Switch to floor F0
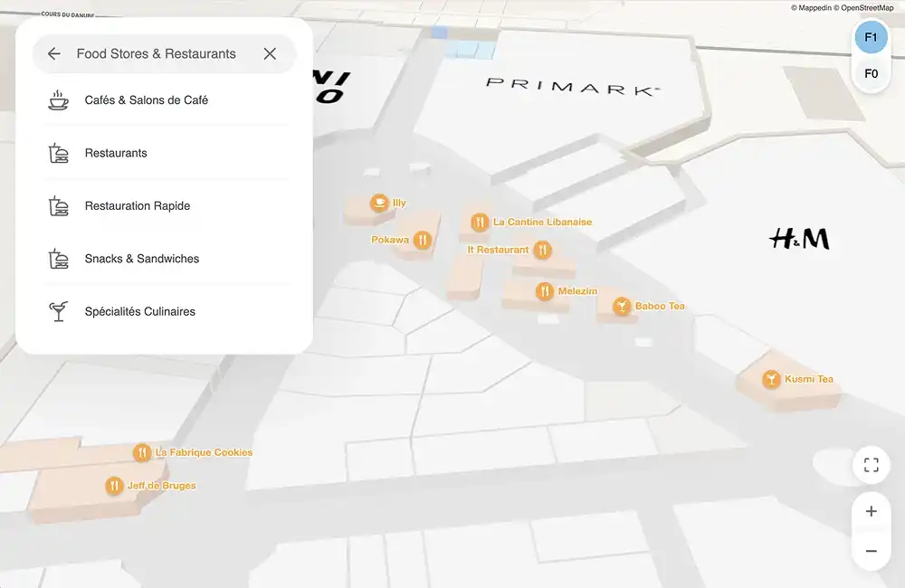Image resolution: width=905 pixels, height=588 pixels. point(871,74)
